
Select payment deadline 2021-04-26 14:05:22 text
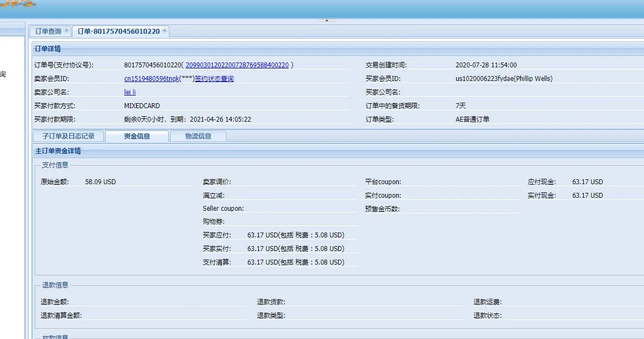pos(221,120)
